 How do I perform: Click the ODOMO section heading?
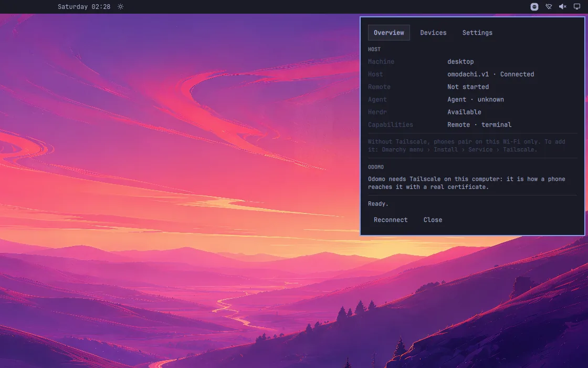point(376,167)
